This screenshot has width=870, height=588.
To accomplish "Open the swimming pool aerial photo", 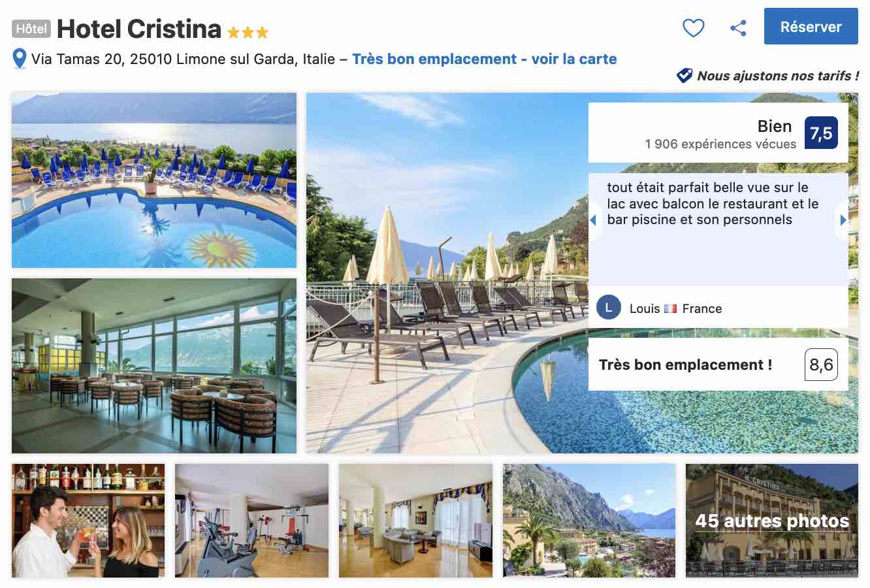I will point(154,180).
